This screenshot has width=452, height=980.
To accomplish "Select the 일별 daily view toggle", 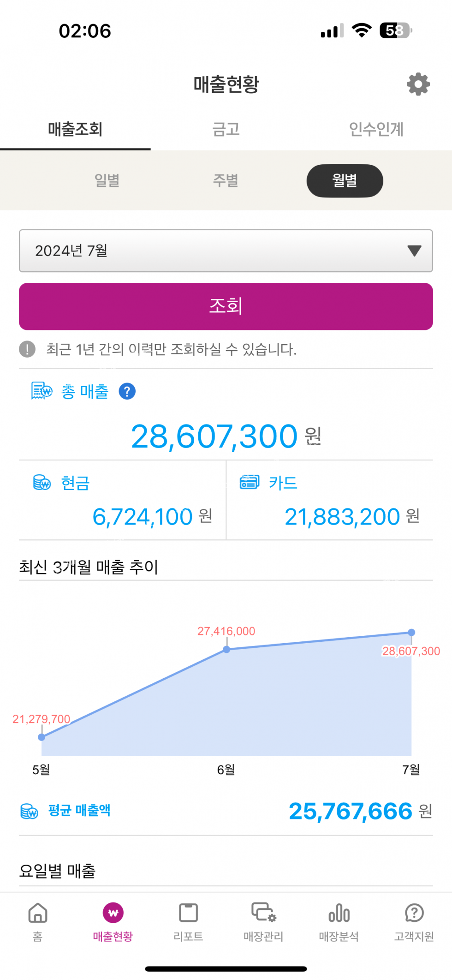I will click(x=107, y=180).
